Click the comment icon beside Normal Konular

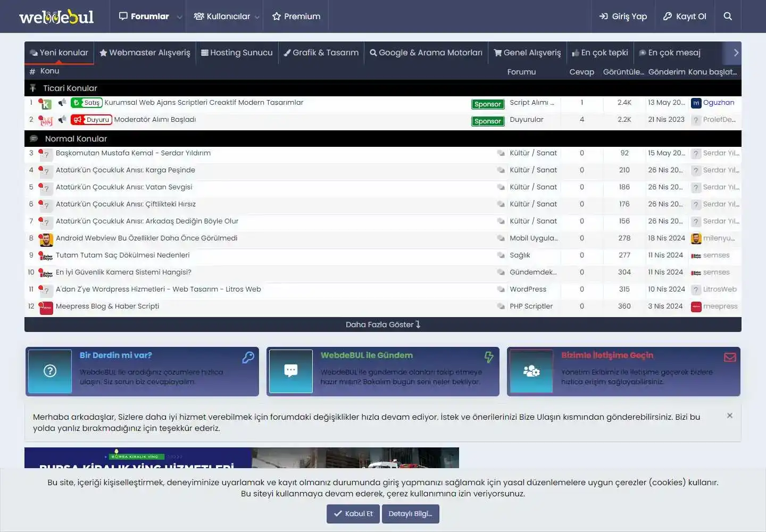coord(34,139)
